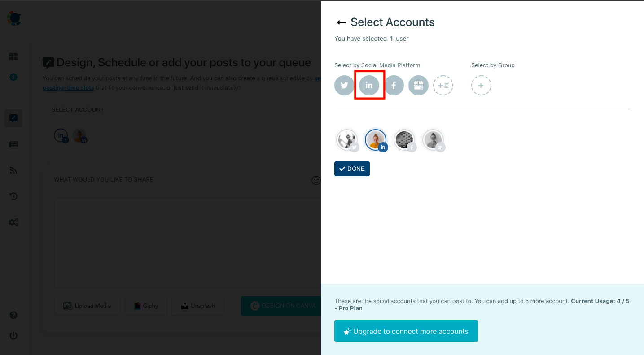Open the Dashboard grid icon in sidebar
644x355 pixels.
[x=13, y=56]
